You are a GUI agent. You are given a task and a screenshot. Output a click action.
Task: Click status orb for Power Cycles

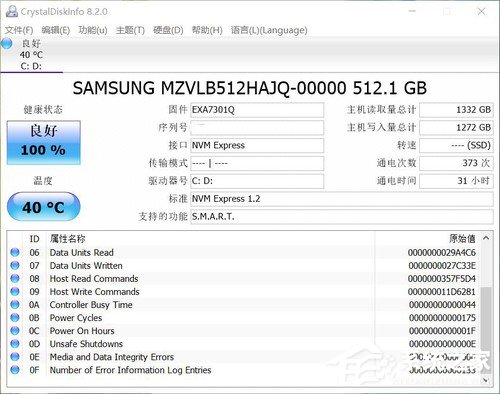[15, 317]
